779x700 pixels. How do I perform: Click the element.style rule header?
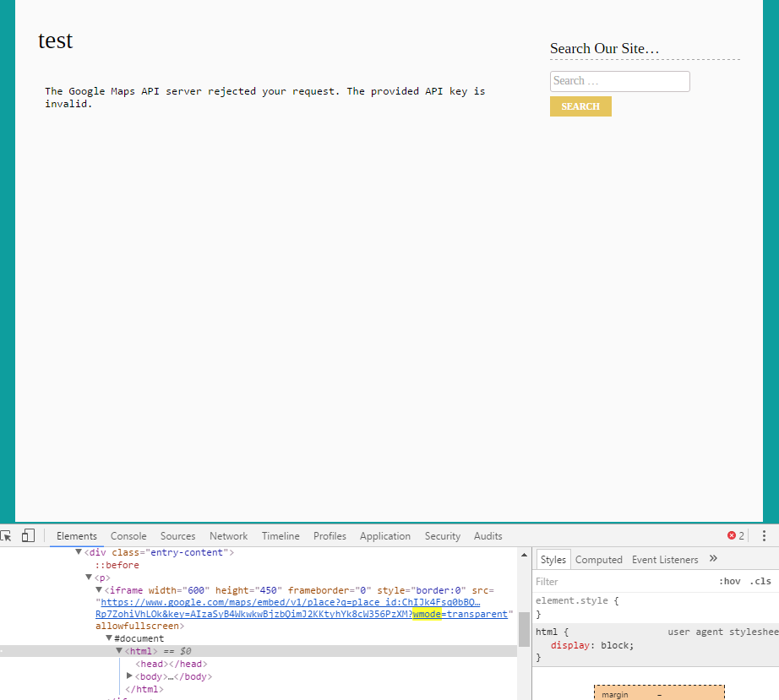click(577, 600)
